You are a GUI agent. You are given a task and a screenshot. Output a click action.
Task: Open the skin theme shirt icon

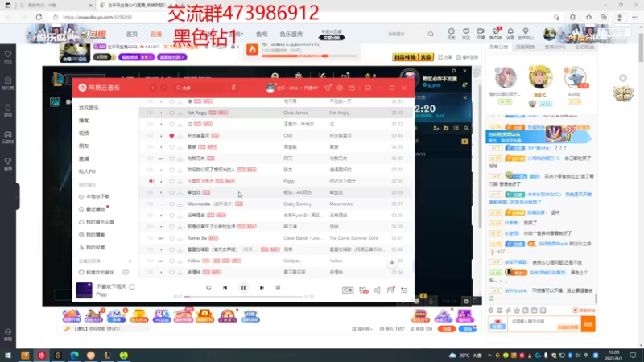328,88
